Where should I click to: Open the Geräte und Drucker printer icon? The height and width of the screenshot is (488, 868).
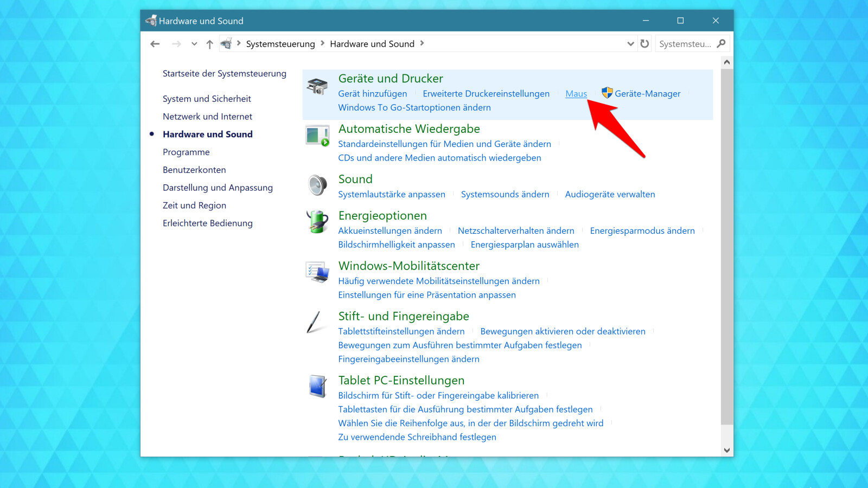(317, 86)
